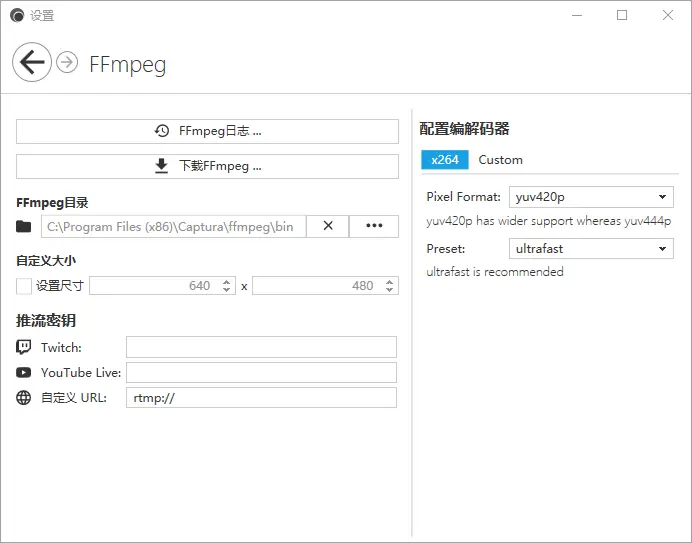
Task: Select the x264 codec tab
Action: point(445,160)
